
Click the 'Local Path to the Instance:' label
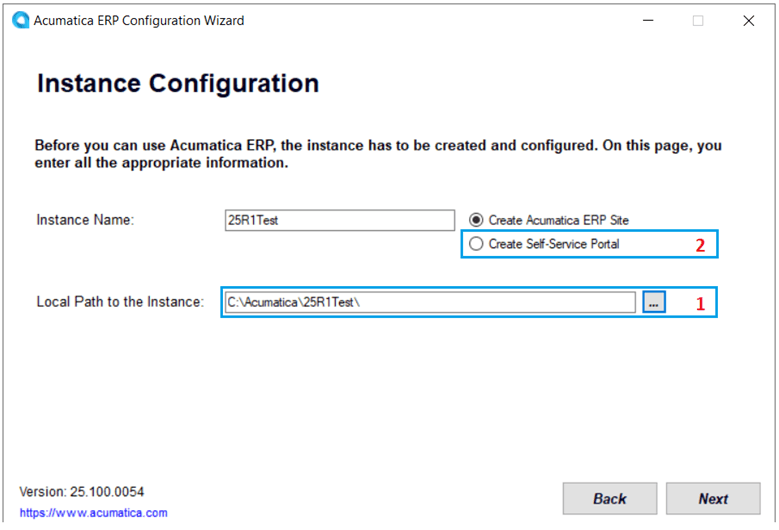click(120, 302)
